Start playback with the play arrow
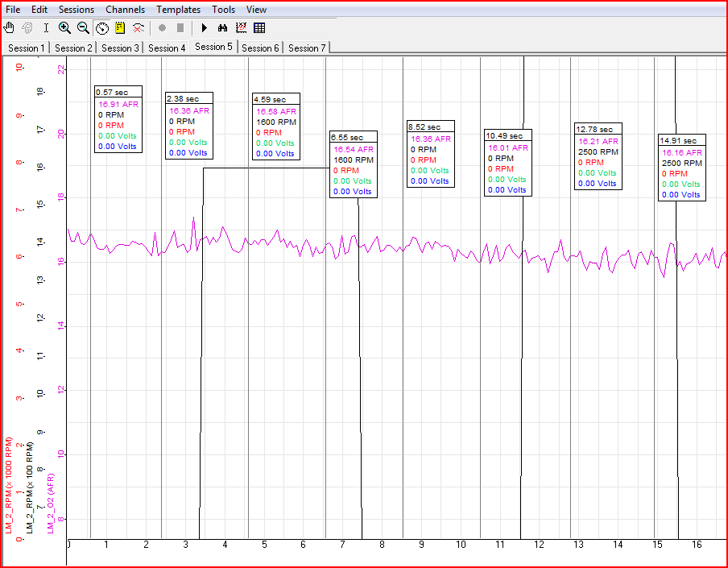 point(204,28)
